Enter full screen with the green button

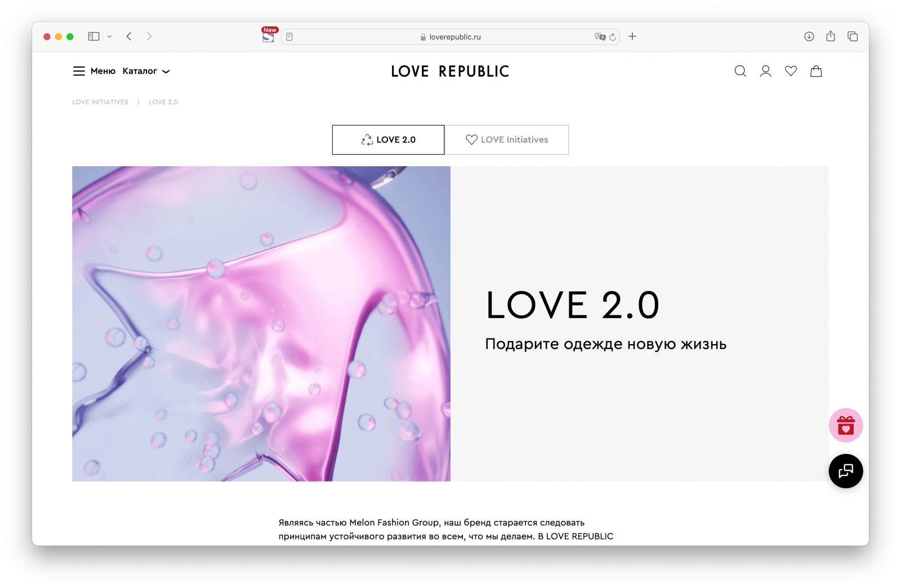pos(70,37)
